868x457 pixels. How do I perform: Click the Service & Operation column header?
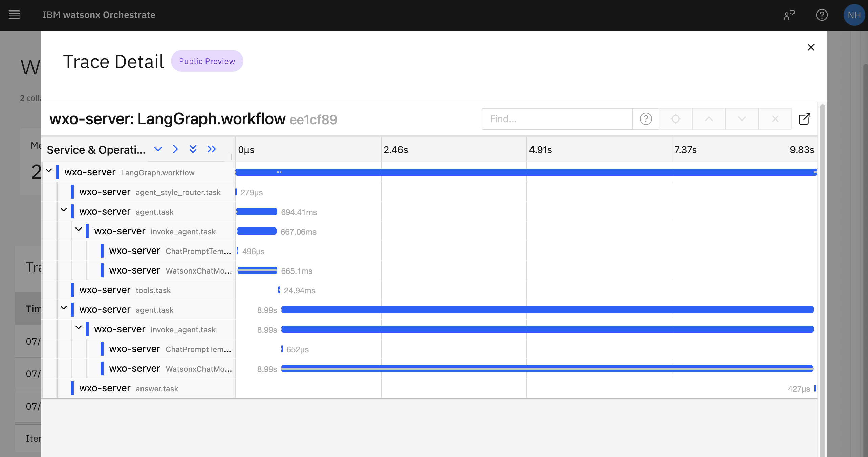(96, 150)
